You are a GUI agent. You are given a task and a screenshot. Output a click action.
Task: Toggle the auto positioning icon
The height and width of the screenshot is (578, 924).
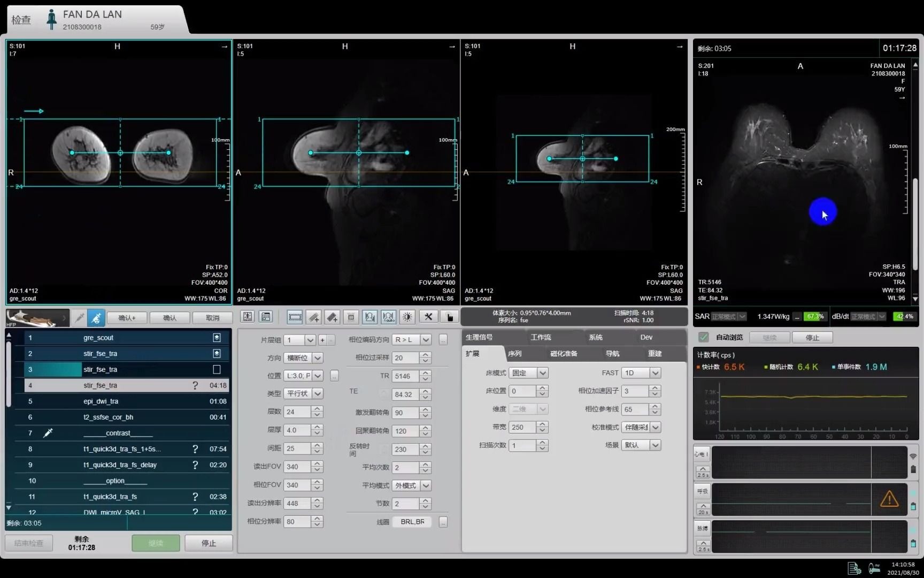click(x=389, y=317)
